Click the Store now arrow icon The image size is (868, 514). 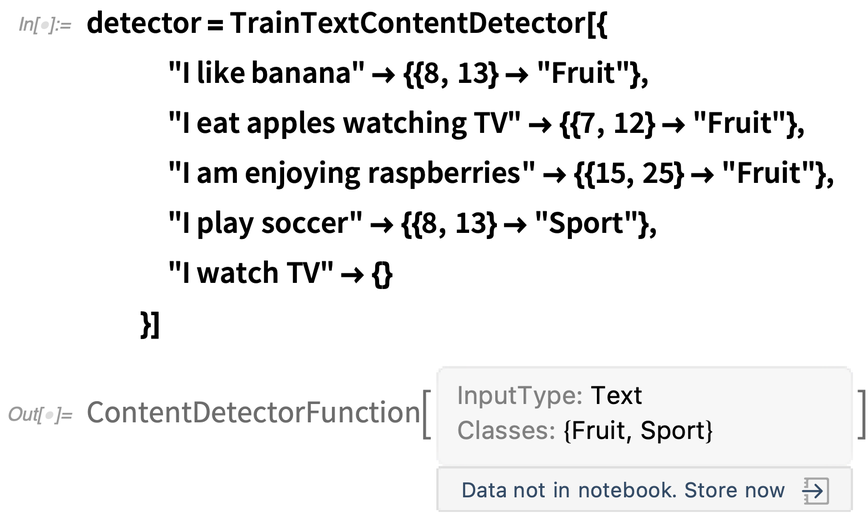814,491
